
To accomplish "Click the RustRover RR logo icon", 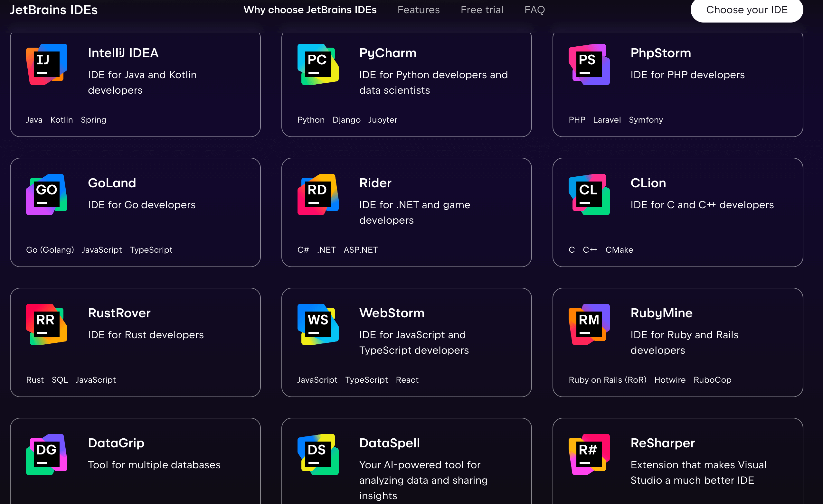I will pyautogui.click(x=47, y=324).
